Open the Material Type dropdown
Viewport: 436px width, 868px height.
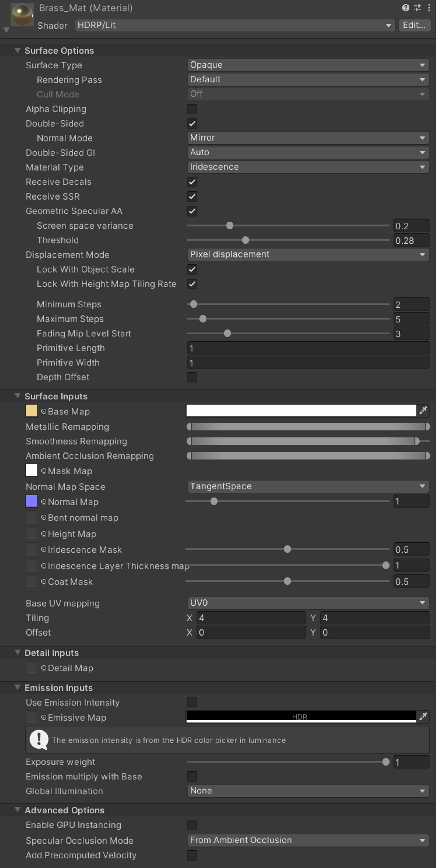pos(308,167)
